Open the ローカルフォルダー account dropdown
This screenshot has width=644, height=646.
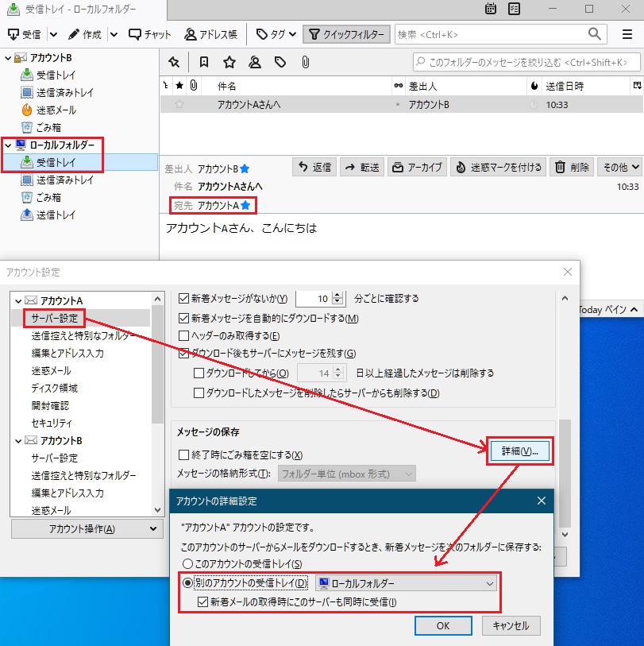coord(407,583)
